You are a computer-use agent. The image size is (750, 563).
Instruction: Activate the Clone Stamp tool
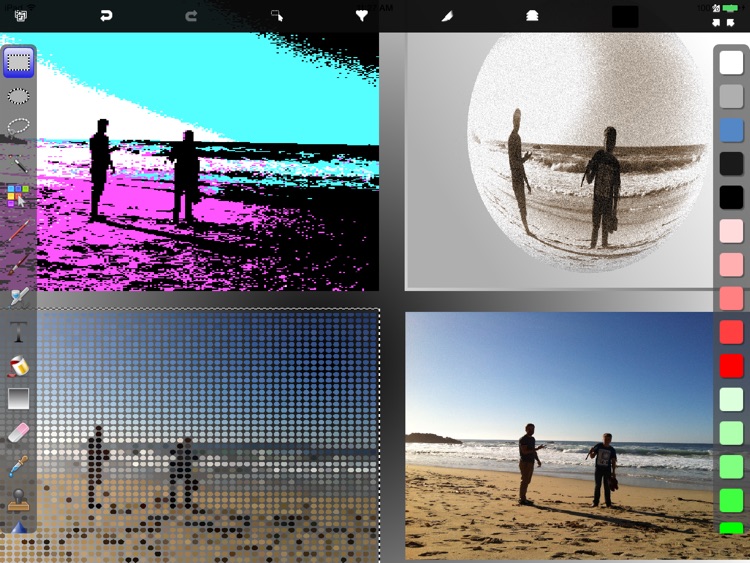19,500
